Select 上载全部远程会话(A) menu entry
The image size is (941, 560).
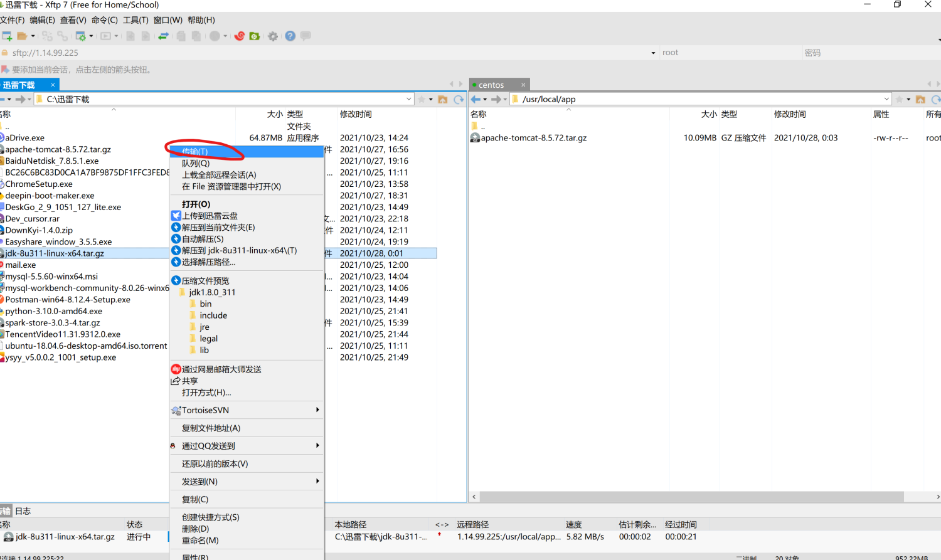coord(247,175)
